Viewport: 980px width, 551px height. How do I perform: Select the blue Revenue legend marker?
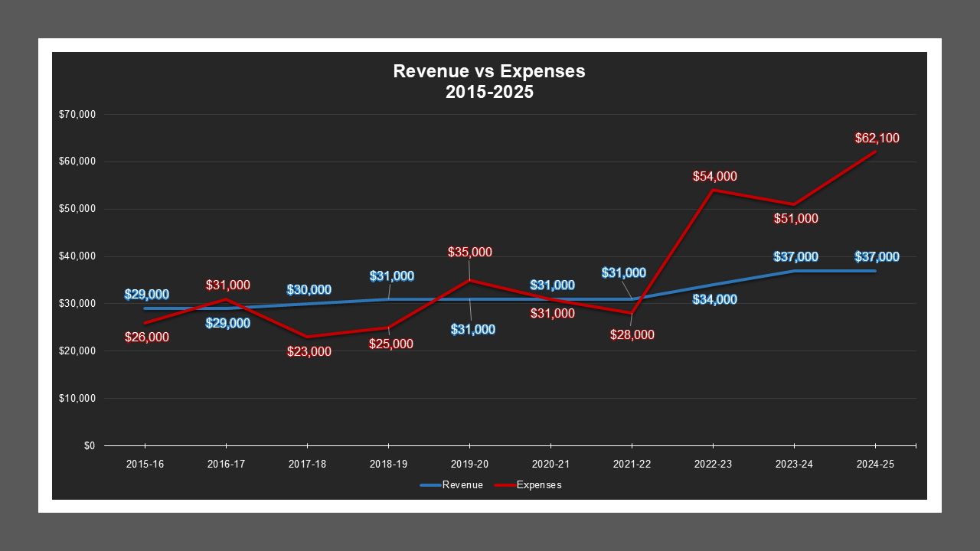pos(430,484)
